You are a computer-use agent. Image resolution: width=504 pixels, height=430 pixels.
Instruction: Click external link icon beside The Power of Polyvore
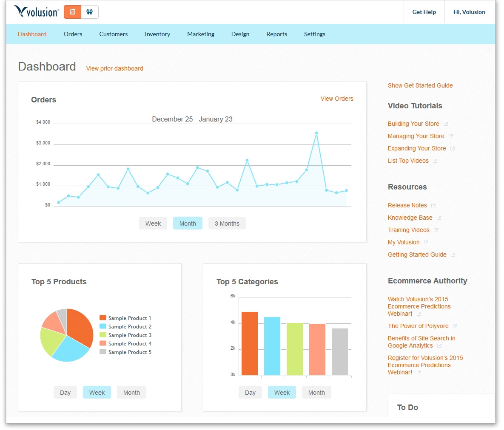click(x=455, y=326)
